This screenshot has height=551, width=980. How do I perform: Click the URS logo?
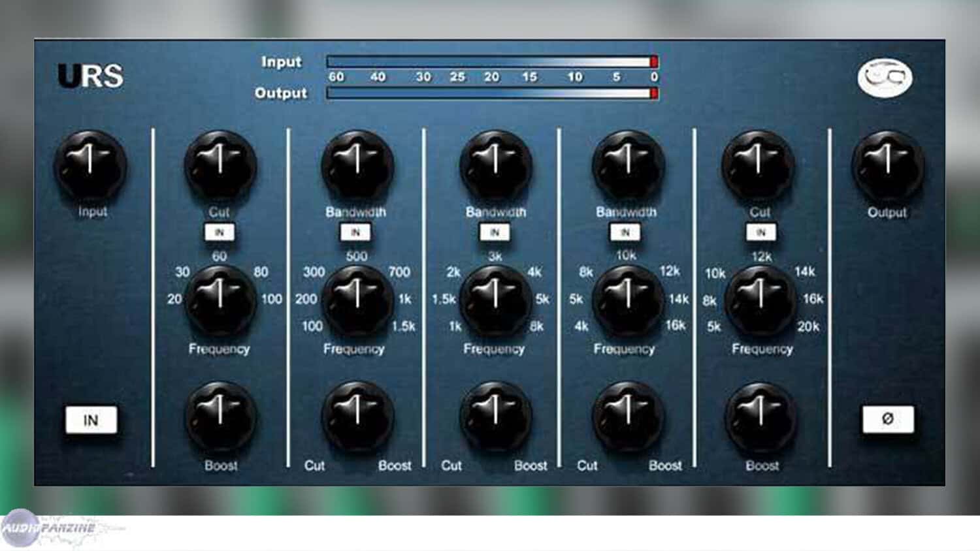[x=90, y=76]
